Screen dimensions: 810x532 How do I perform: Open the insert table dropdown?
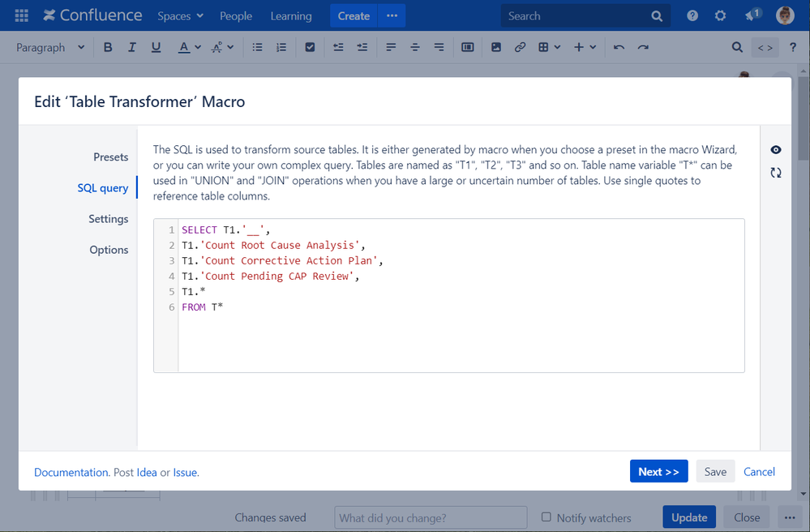click(549, 48)
